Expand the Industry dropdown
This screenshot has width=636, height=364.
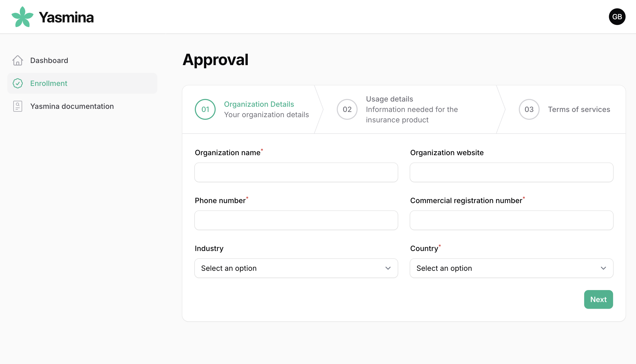tap(296, 268)
